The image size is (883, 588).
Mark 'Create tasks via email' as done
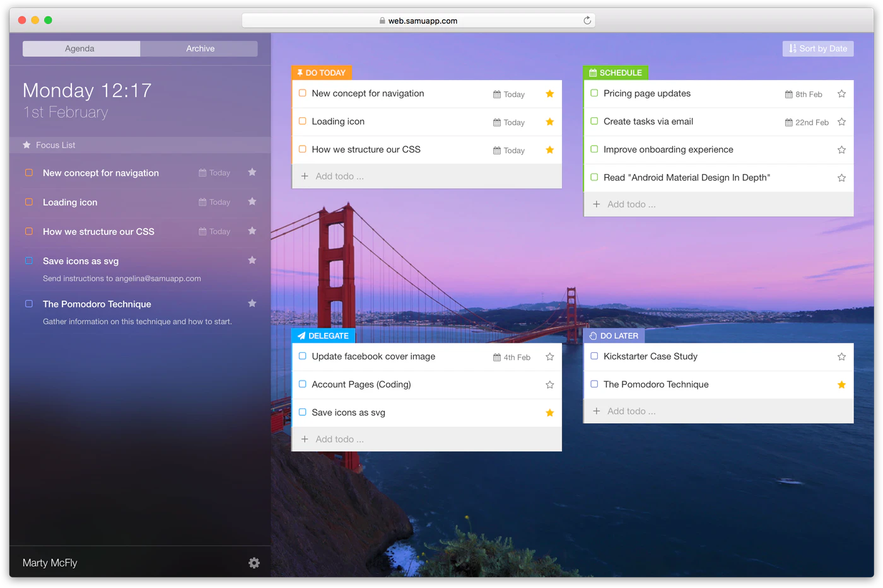pyautogui.click(x=594, y=121)
